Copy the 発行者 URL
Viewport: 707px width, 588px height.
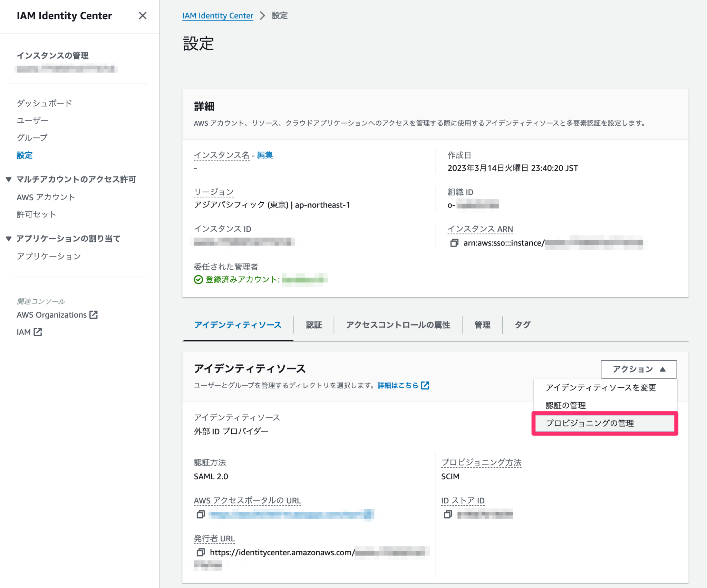200,552
